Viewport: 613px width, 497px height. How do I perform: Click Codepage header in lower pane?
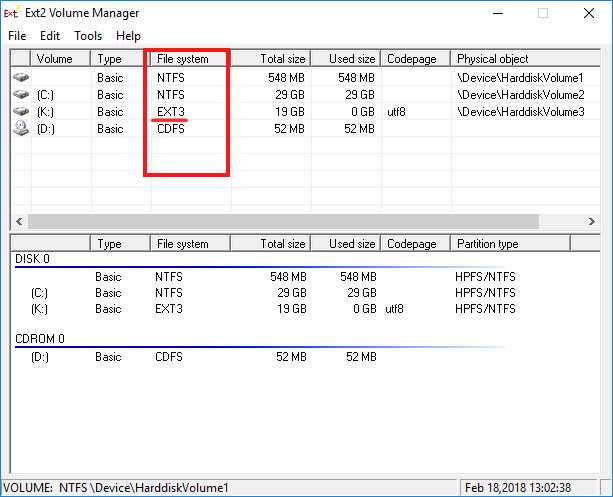coord(416,244)
